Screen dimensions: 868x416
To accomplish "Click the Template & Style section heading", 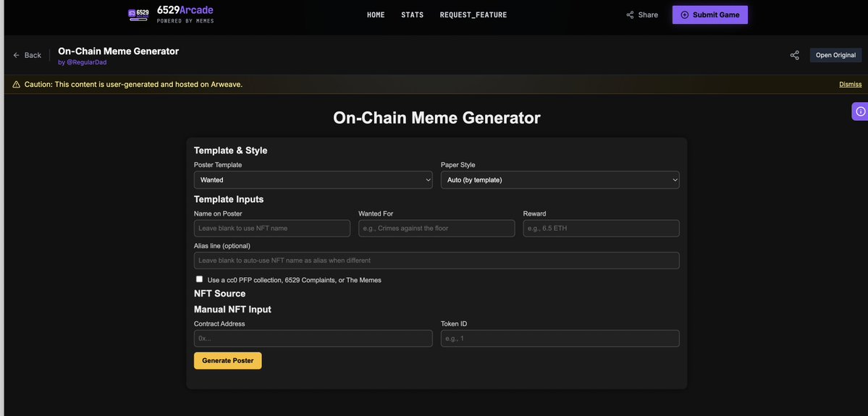I will [x=230, y=150].
